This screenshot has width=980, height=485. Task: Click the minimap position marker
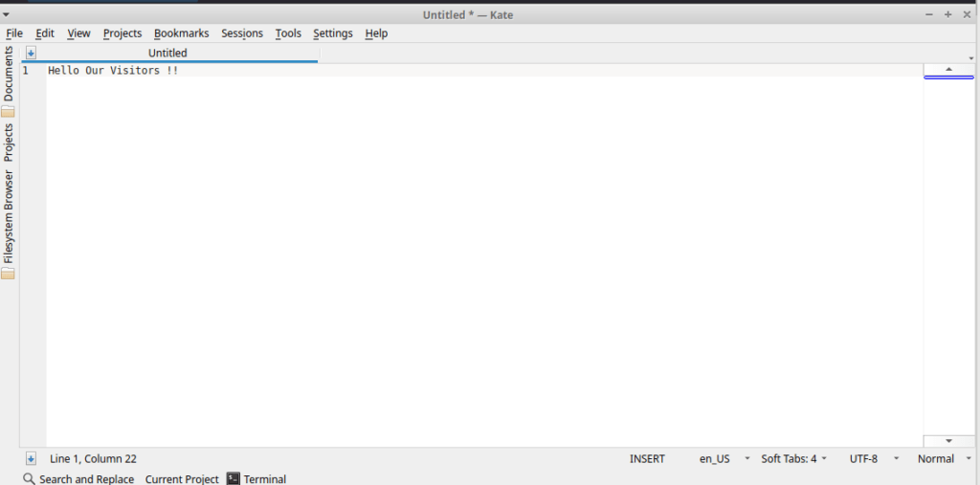[948, 77]
